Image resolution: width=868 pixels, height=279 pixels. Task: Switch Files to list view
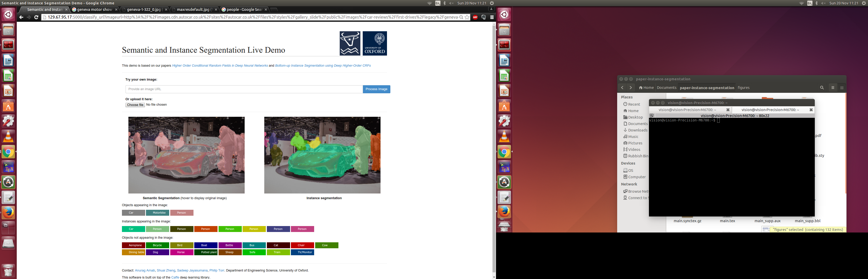pyautogui.click(x=833, y=88)
